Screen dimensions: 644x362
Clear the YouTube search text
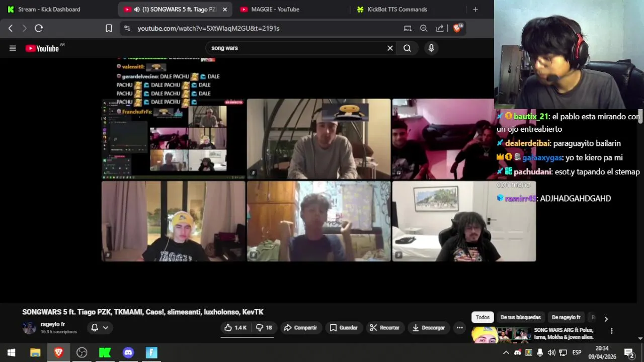tap(390, 48)
